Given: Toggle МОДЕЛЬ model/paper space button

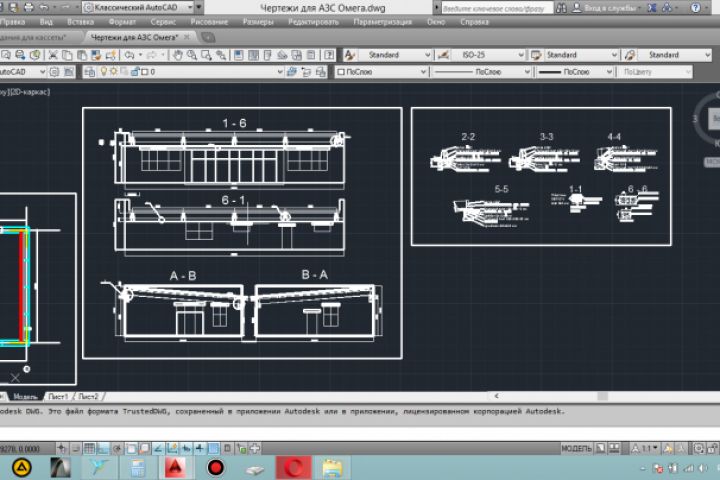Looking at the screenshot, I should pos(576,448).
